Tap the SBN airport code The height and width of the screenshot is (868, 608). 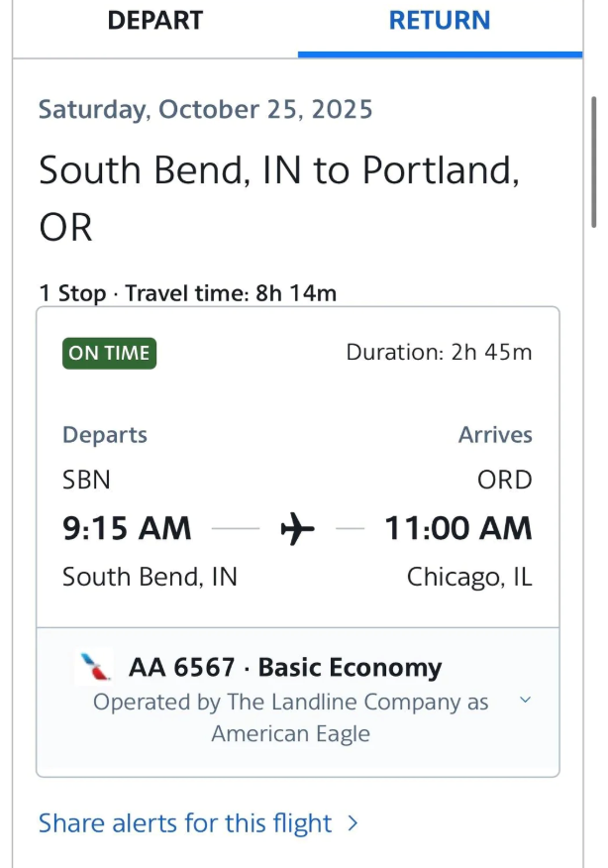[x=85, y=480]
